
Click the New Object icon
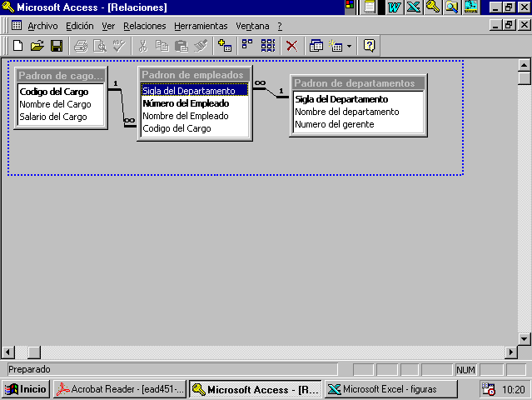(336, 46)
